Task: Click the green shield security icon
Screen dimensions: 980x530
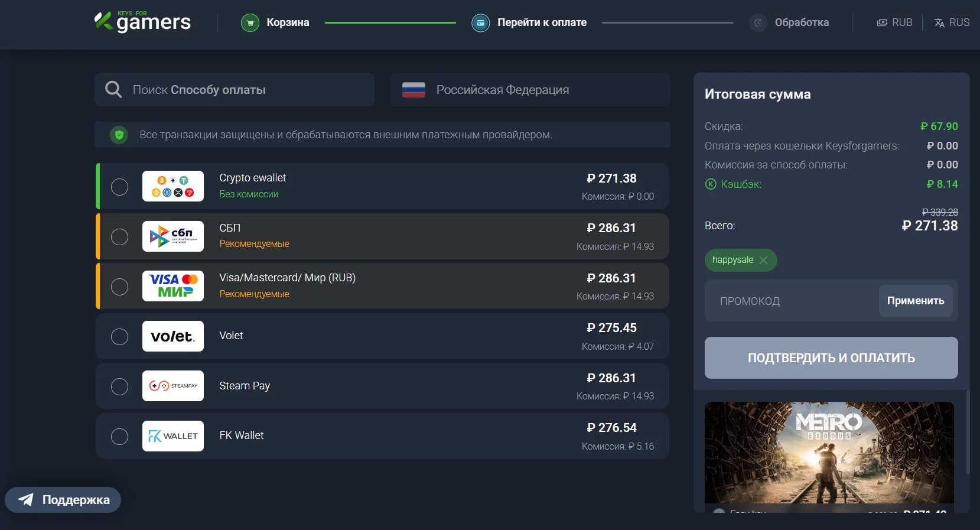Action: 119,135
